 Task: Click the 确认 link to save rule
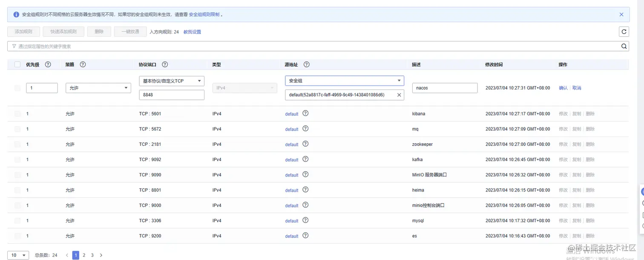tap(563, 88)
